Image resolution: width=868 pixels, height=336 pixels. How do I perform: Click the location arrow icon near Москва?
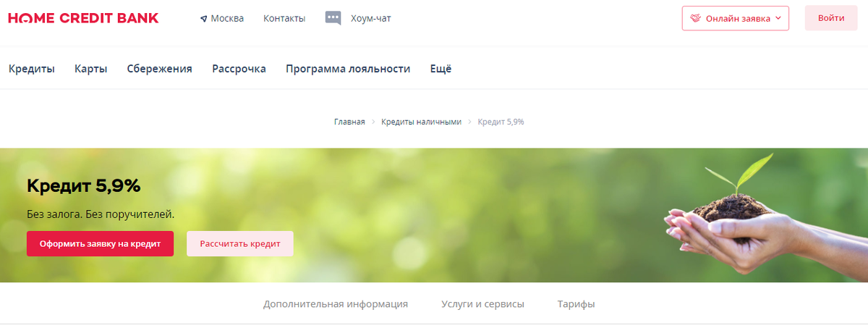(204, 19)
